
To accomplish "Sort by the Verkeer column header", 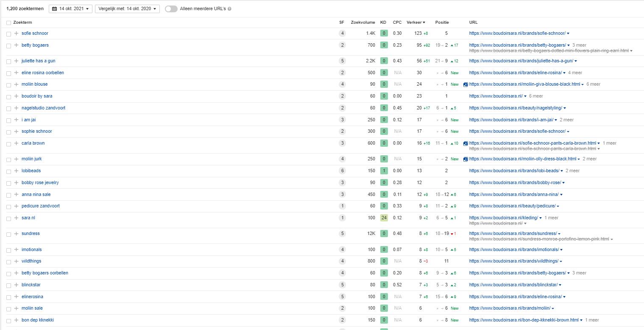I will 416,22.
